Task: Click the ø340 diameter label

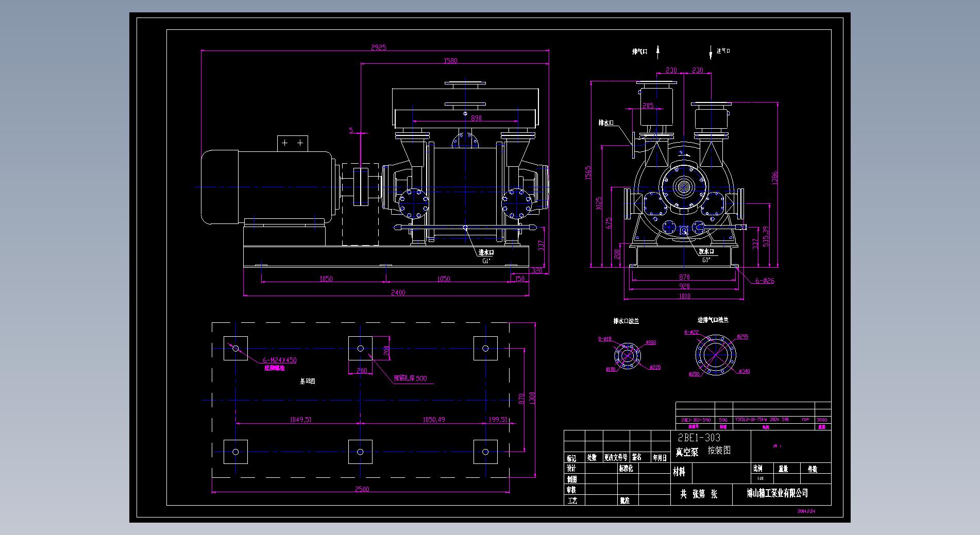Action: tap(744, 371)
